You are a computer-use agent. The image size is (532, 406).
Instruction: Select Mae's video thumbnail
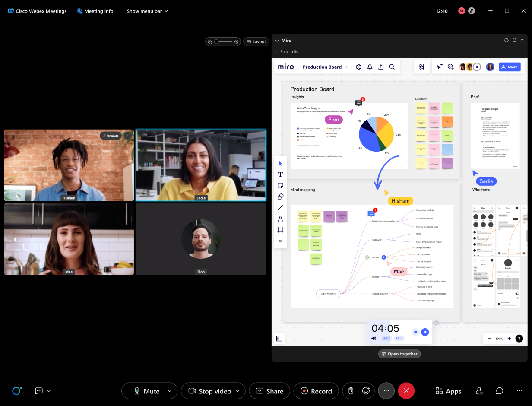tap(69, 239)
